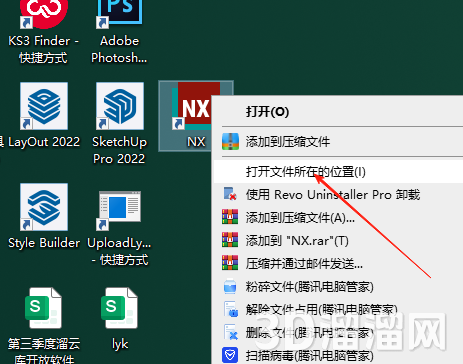Click WinRAR icon beside 压缩并通过邮件发送...
Viewport: 463px width, 364px height.
(x=230, y=263)
